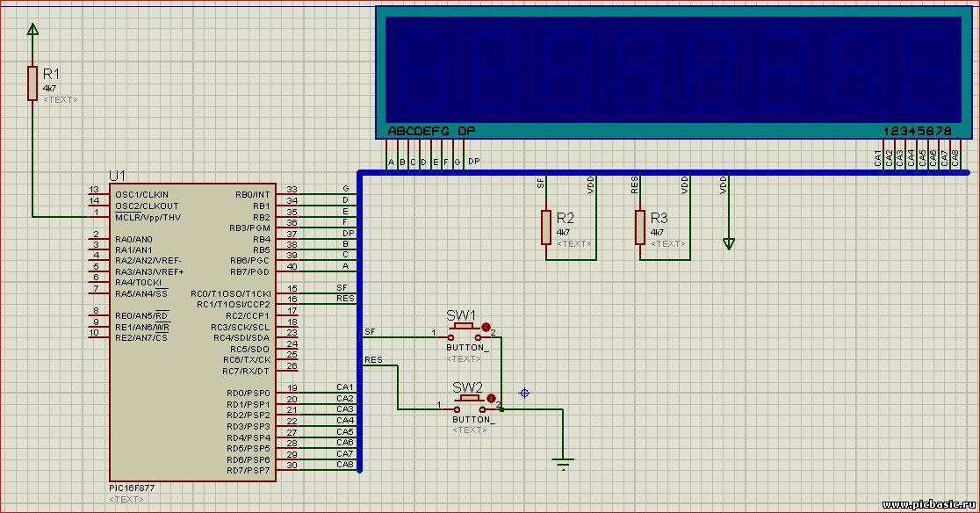Toggle the red actuator dot on SW2
The width and height of the screenshot is (980, 513).
pyautogui.click(x=491, y=398)
